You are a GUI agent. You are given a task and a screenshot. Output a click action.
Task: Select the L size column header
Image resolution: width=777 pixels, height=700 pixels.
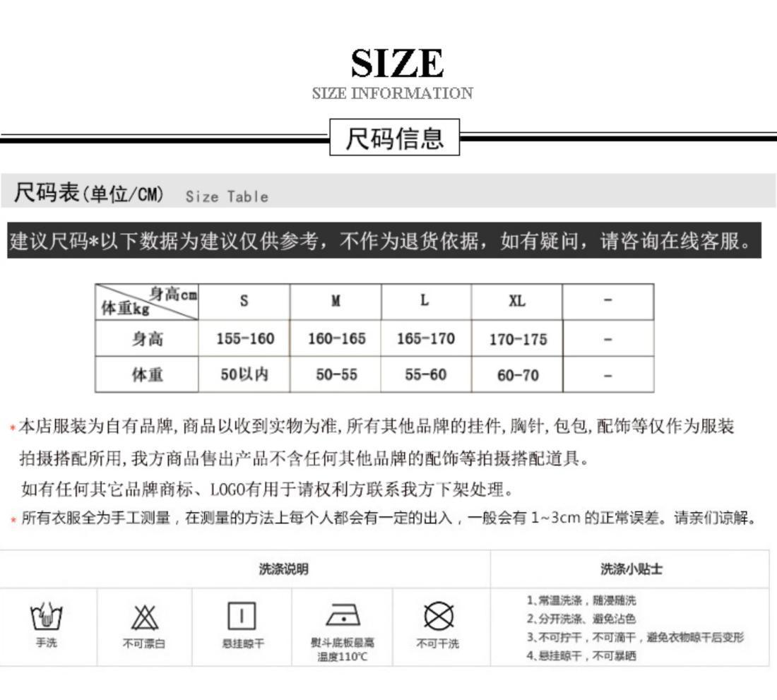426,301
